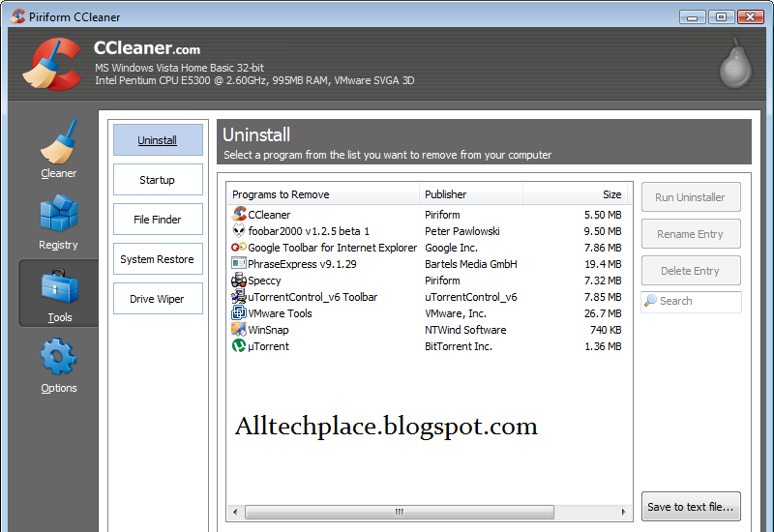The width and height of the screenshot is (774, 532).
Task: Click the Piriform pear icon
Action: (x=735, y=63)
